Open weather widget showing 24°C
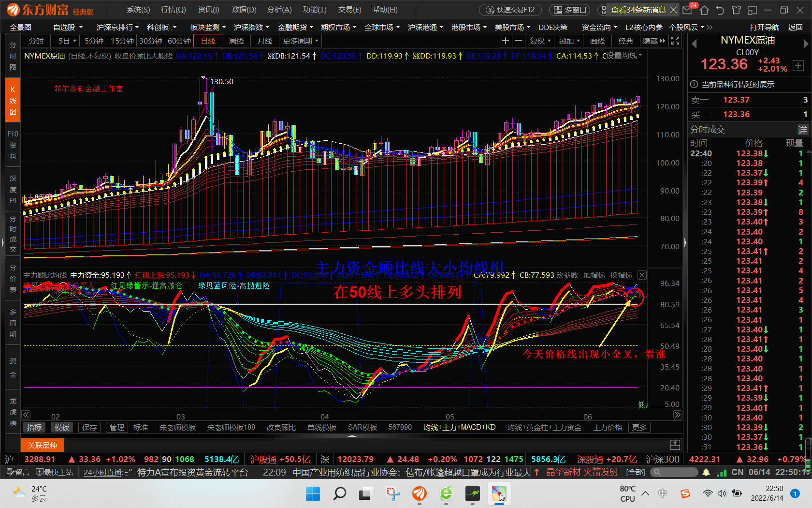 coord(30,493)
